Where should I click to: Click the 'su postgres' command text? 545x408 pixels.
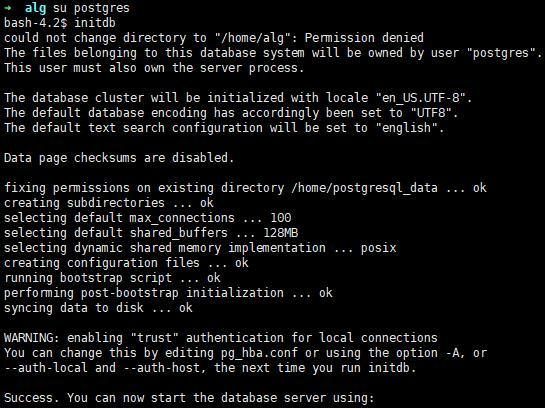pos(91,8)
